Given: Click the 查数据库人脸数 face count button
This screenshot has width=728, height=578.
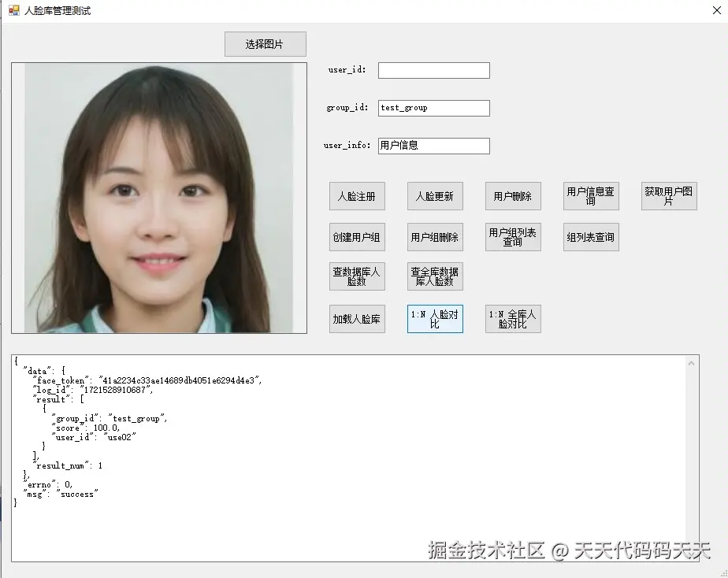Looking at the screenshot, I should (x=357, y=276).
